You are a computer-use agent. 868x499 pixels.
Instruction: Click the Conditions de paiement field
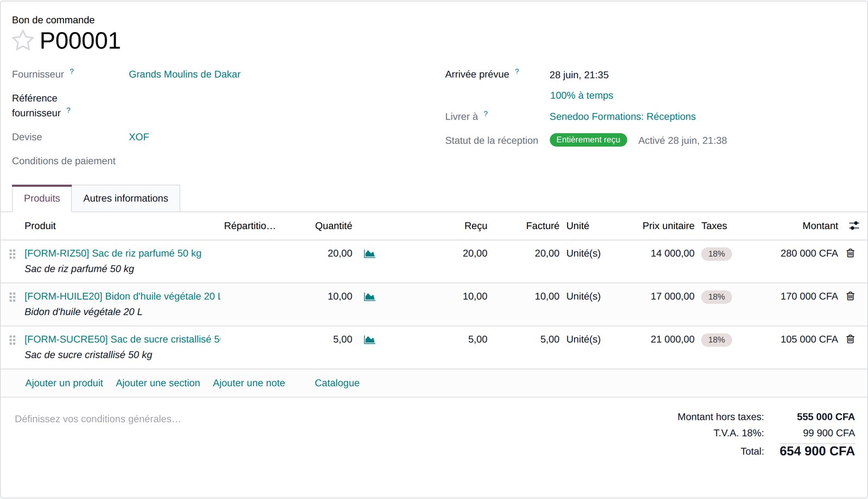tap(277, 161)
